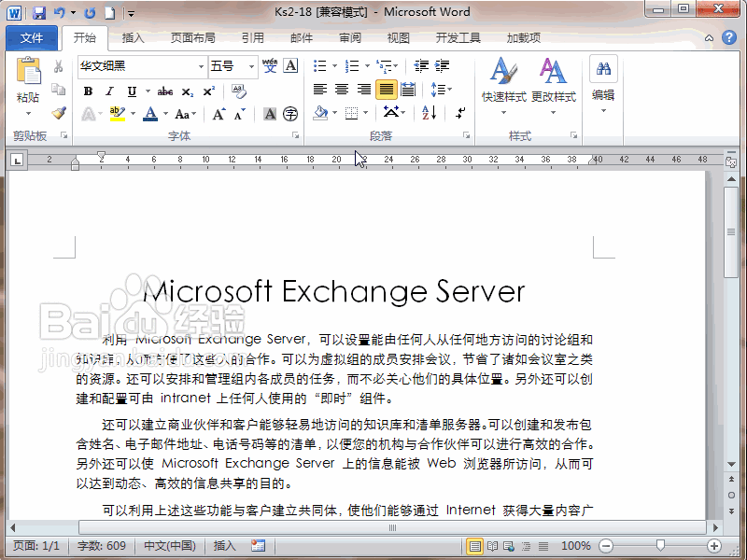Switch to the 审阅 tab
This screenshot has width=747, height=560.
click(350, 38)
